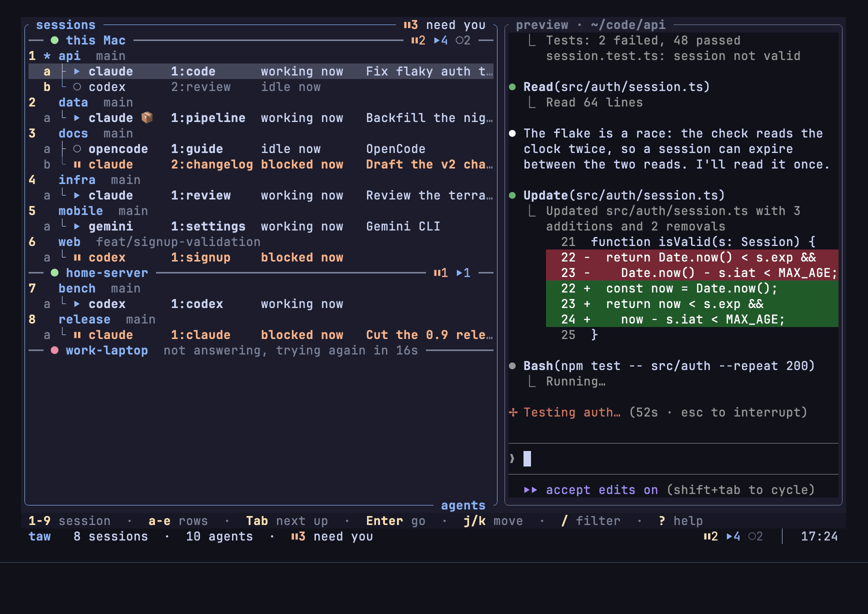Click the Tab next up hint
The width and height of the screenshot is (868, 614).
click(287, 521)
